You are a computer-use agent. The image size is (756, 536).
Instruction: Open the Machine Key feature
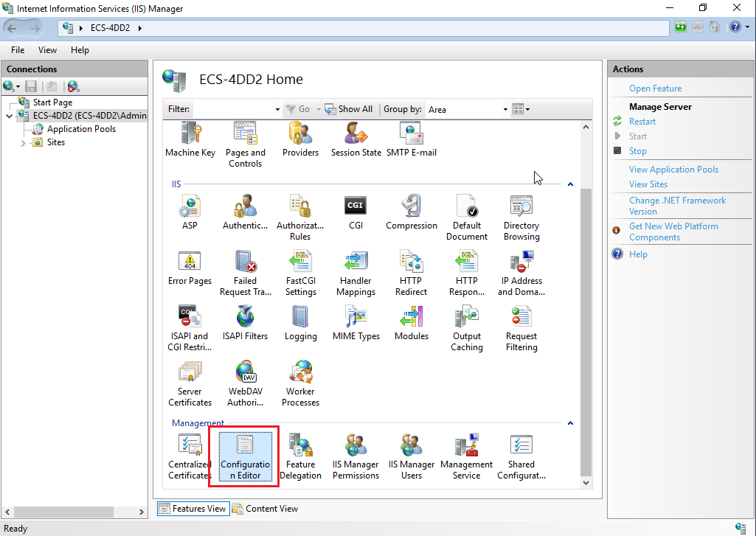point(190,139)
